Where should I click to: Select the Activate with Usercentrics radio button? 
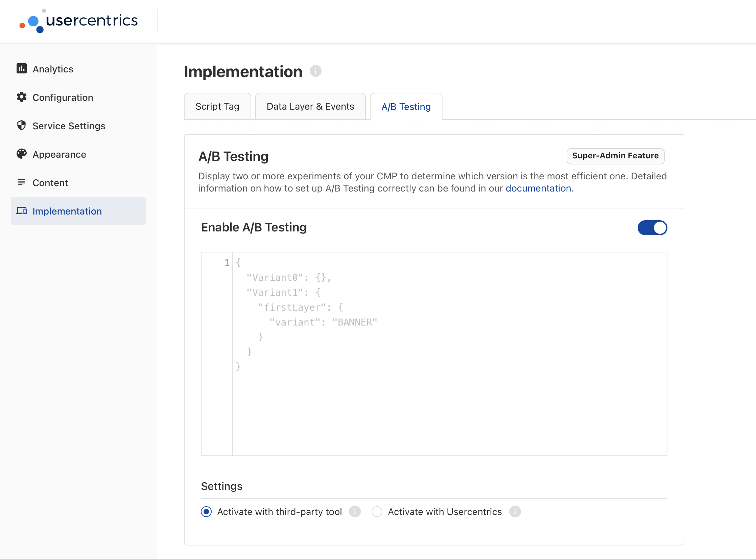coord(376,512)
